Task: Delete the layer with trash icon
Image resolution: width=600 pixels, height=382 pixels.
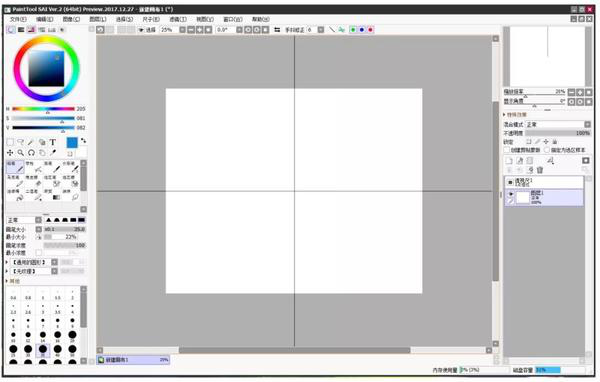Action: [540, 170]
